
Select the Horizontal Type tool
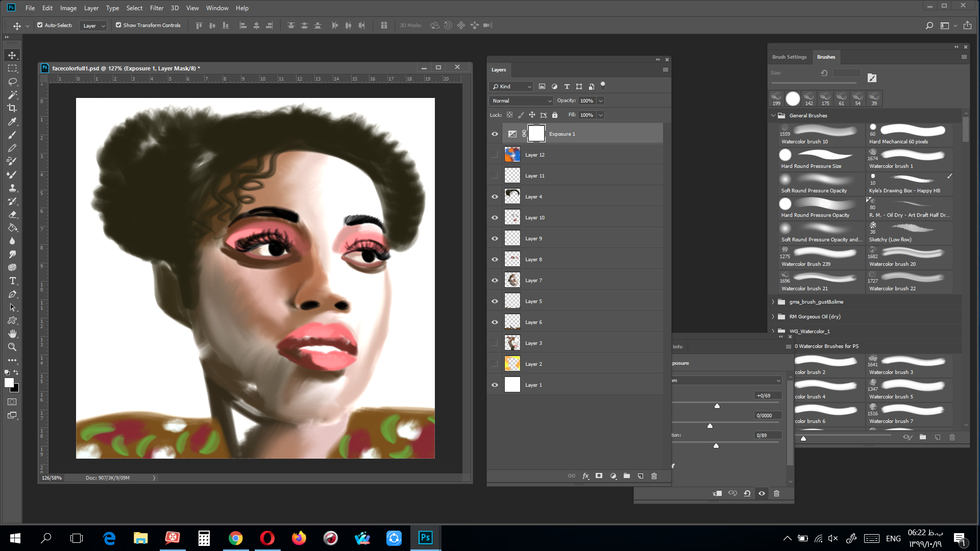(x=12, y=281)
